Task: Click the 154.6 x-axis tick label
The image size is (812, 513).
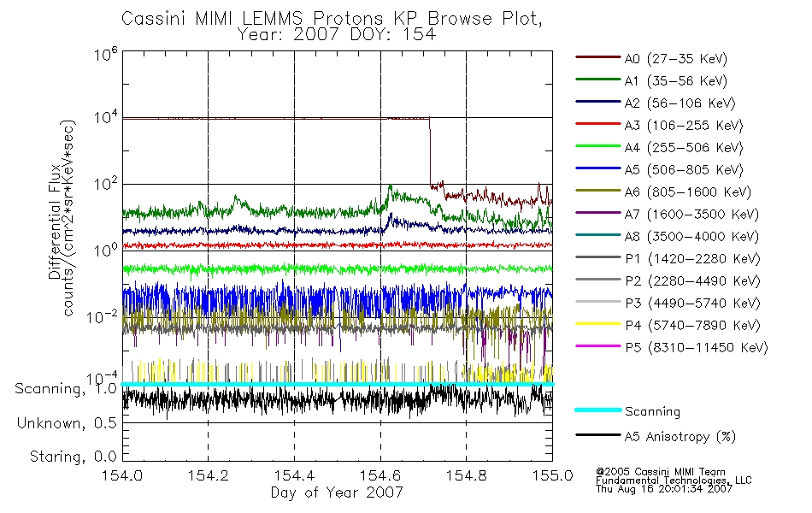Action: [x=380, y=475]
